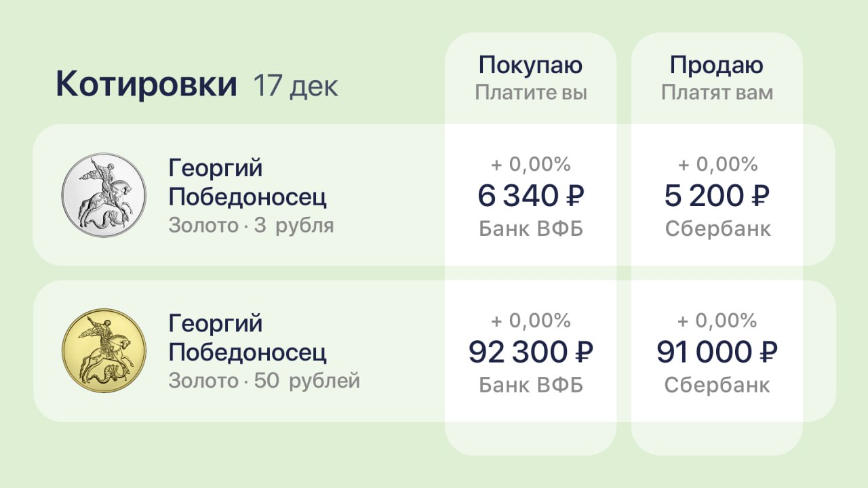
Task: Open the Покупаю column header
Action: (530, 65)
